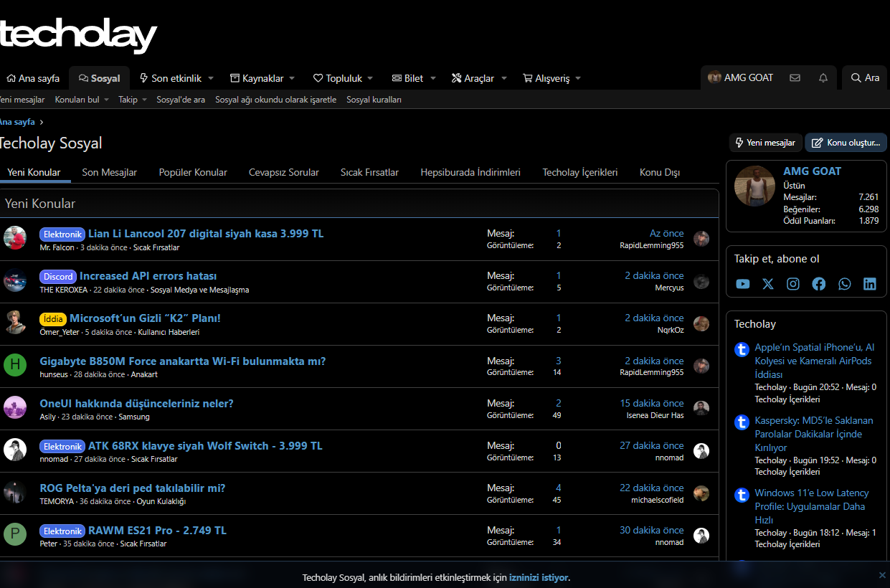Dismiss the notification permission banner
This screenshot has width=890, height=588.
click(x=882, y=575)
